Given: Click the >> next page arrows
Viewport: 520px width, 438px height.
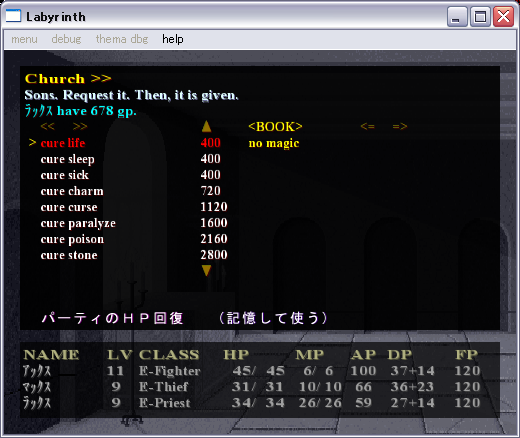Looking at the screenshot, I should 80,127.
